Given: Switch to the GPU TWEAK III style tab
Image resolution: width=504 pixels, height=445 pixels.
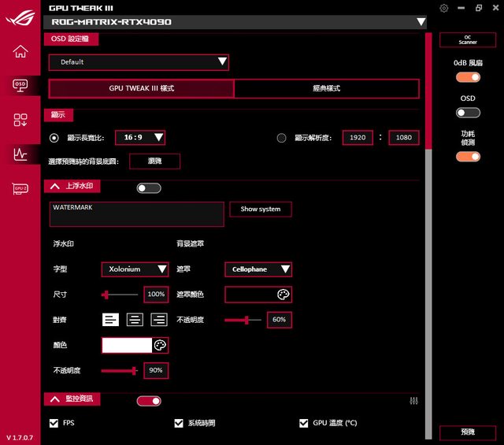Looking at the screenshot, I should coord(141,88).
